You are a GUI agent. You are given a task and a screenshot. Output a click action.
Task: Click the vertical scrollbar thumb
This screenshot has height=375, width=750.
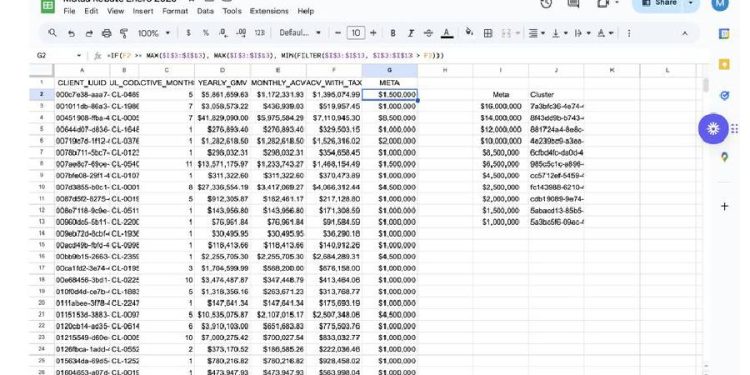pos(706,85)
